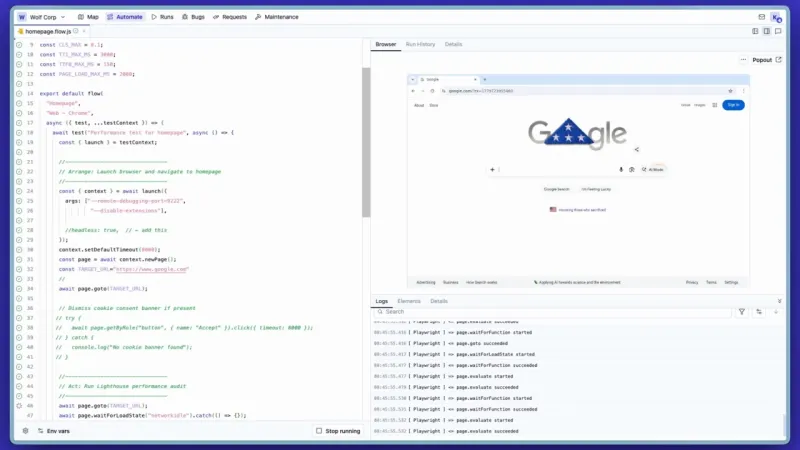Click the Google Search button
The height and width of the screenshot is (450, 800).
(x=556, y=189)
